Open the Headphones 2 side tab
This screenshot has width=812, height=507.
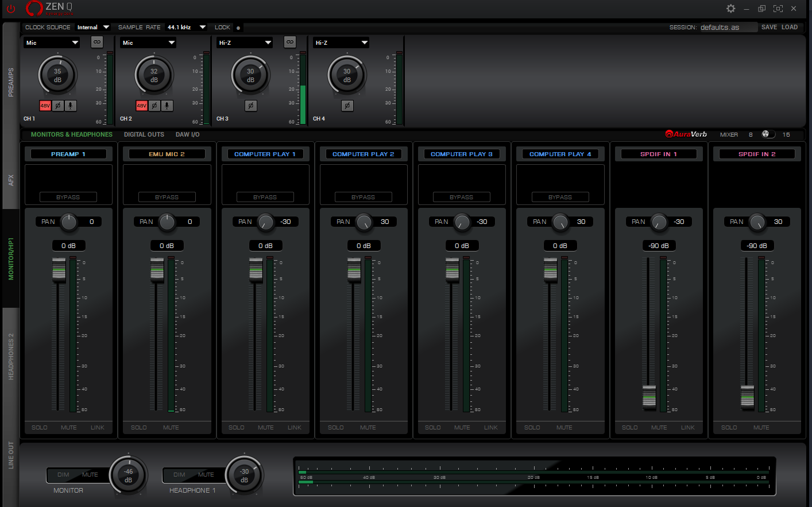tap(11, 357)
